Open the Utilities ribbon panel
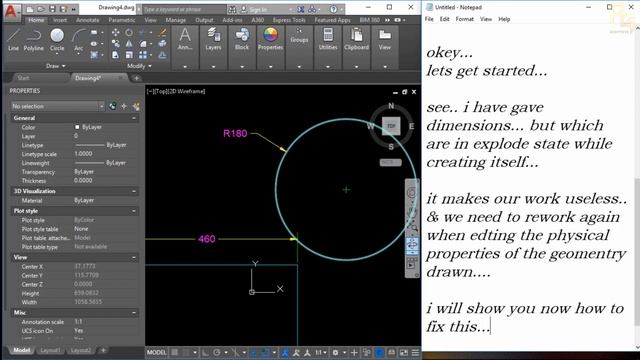This screenshot has height=360, width=640. tap(328, 40)
